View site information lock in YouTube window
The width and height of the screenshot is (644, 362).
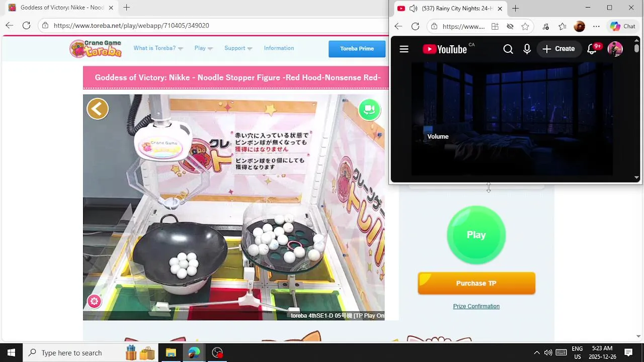click(x=434, y=26)
